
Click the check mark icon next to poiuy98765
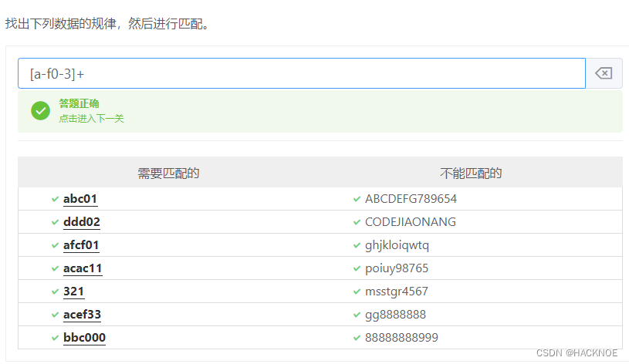(x=357, y=268)
